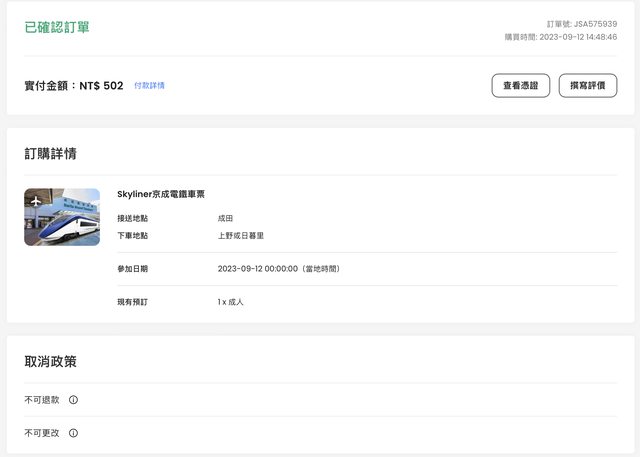
Task: Click the booking quantity 1 x 成人
Action: [x=231, y=302]
